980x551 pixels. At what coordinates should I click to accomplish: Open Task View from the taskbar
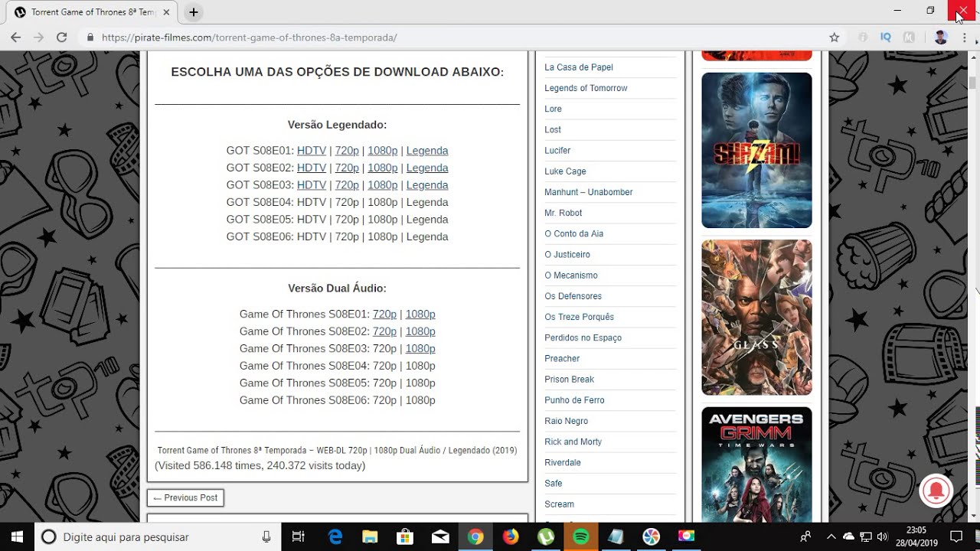(299, 536)
